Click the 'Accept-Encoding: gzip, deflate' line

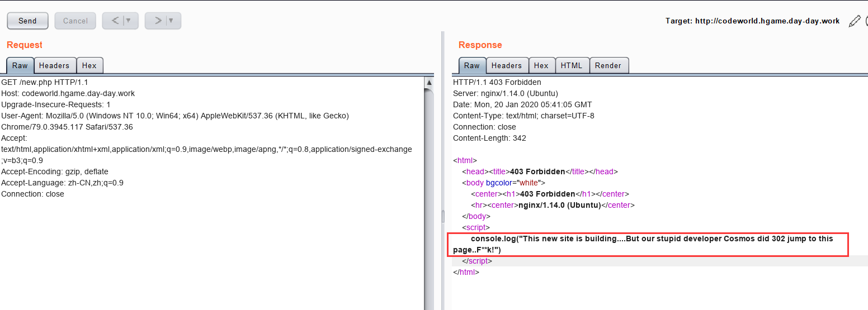(55, 171)
